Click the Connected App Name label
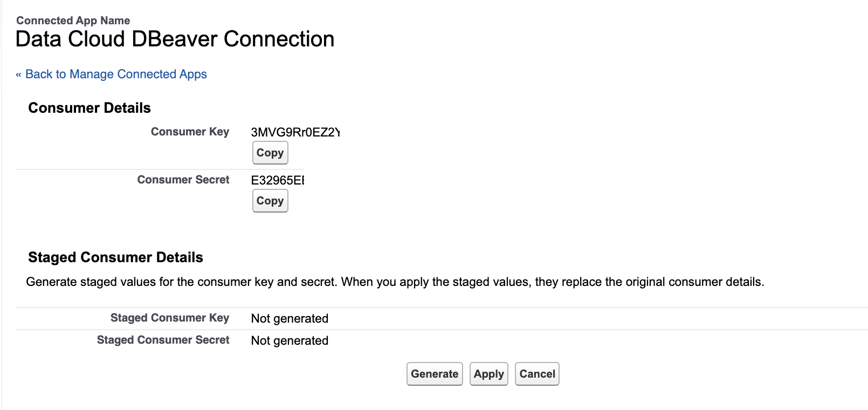This screenshot has height=410, width=868. 73,20
